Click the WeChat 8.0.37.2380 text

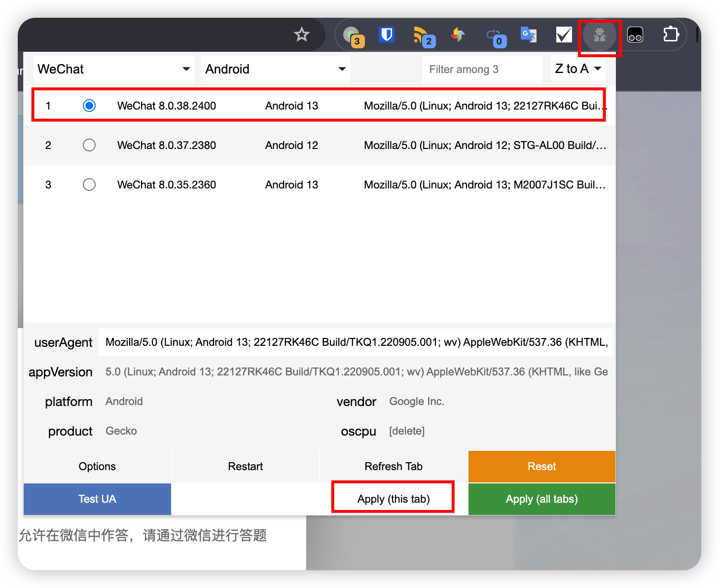[167, 145]
